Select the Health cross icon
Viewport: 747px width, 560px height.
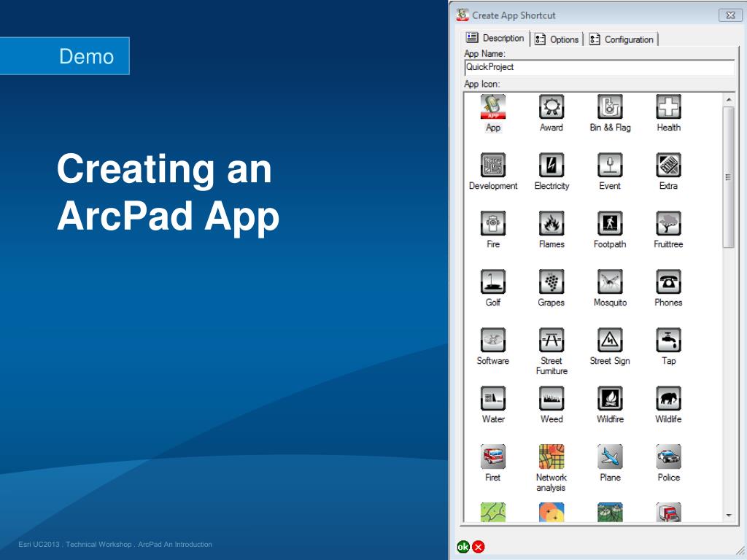[668, 106]
